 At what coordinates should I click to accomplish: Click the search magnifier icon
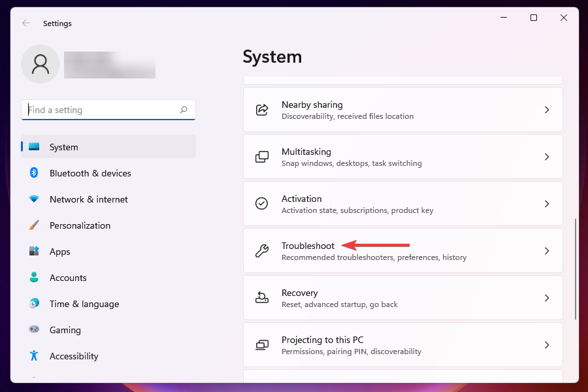tap(184, 110)
